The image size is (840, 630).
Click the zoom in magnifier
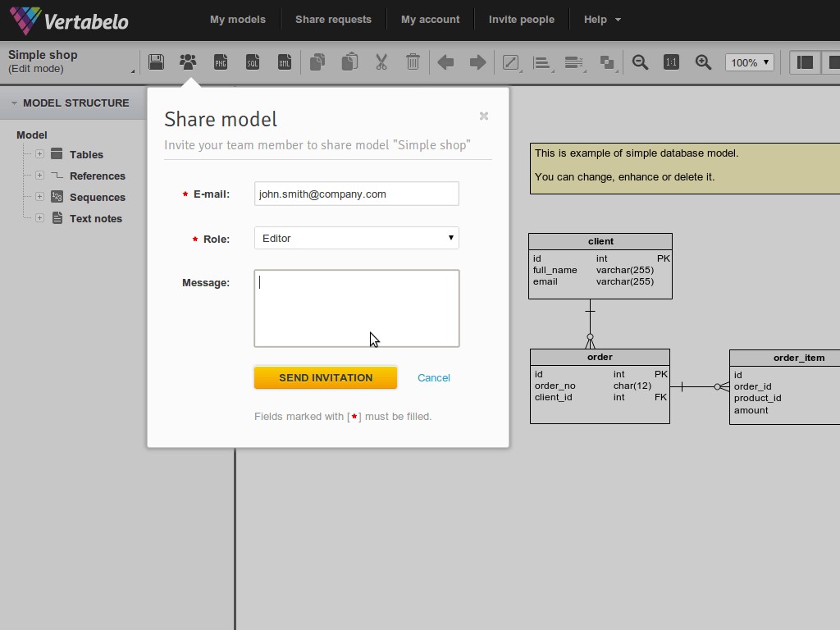[x=703, y=62]
